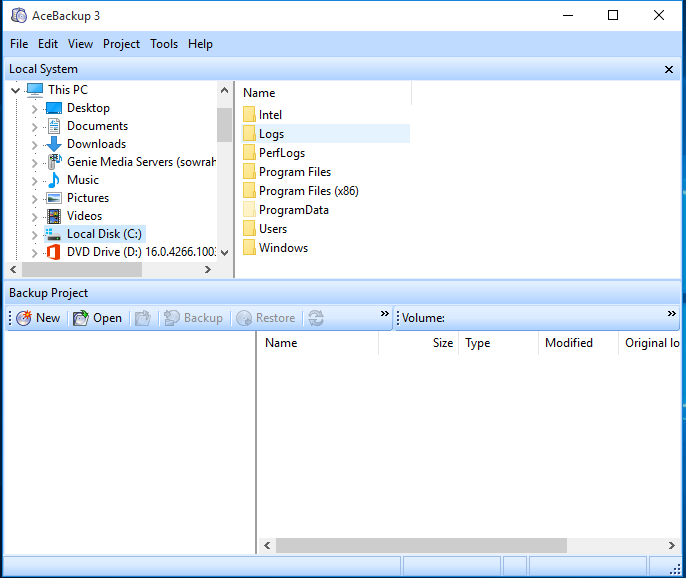Image resolution: width=686 pixels, height=578 pixels.
Task: Click the tree scroll up arrow
Action: point(224,91)
